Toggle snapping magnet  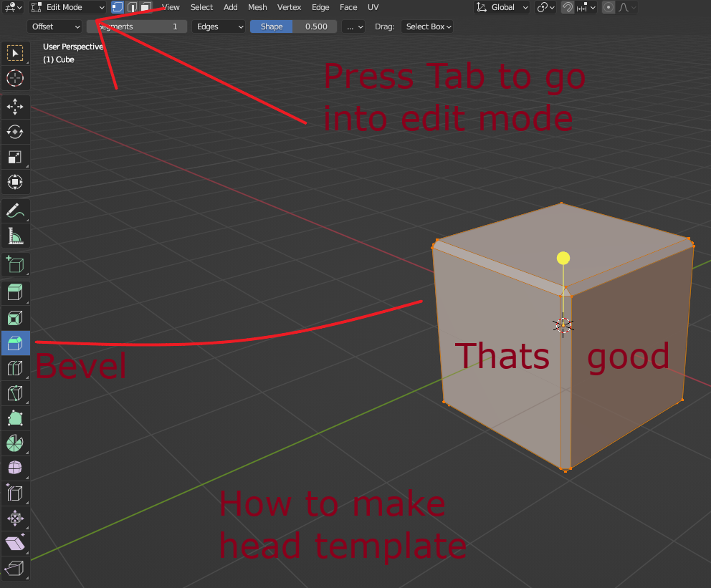pyautogui.click(x=567, y=7)
